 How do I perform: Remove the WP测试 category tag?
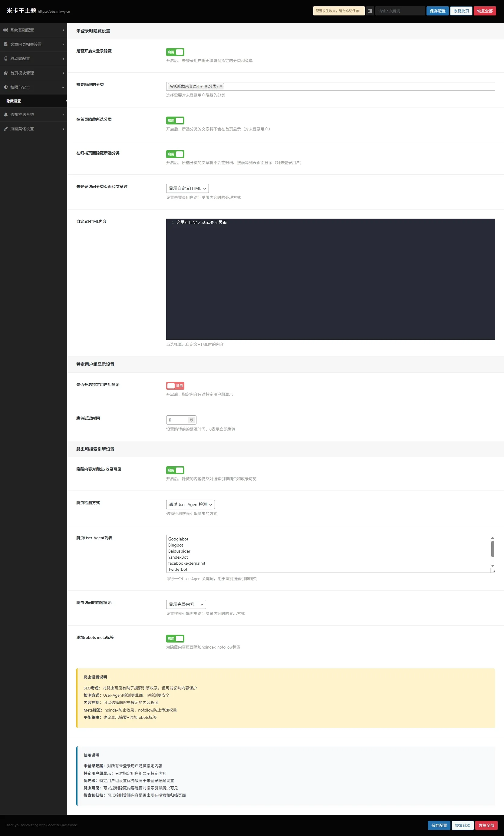click(221, 86)
